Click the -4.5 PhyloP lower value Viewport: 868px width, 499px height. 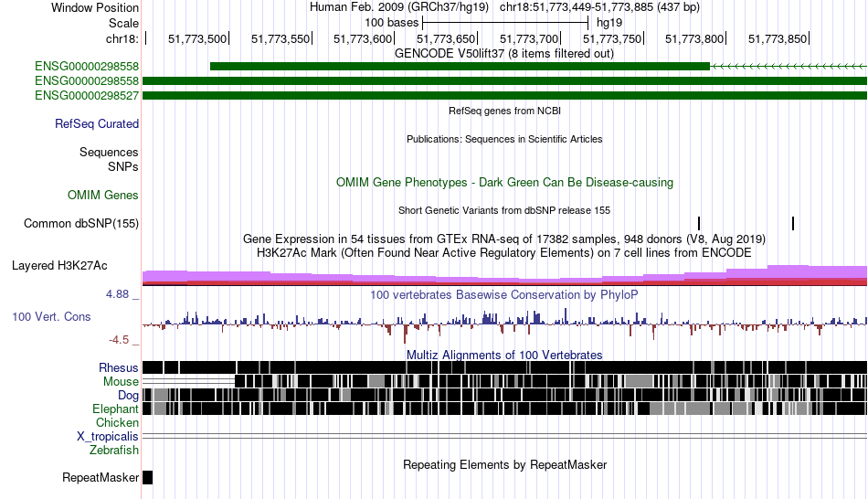[119, 339]
